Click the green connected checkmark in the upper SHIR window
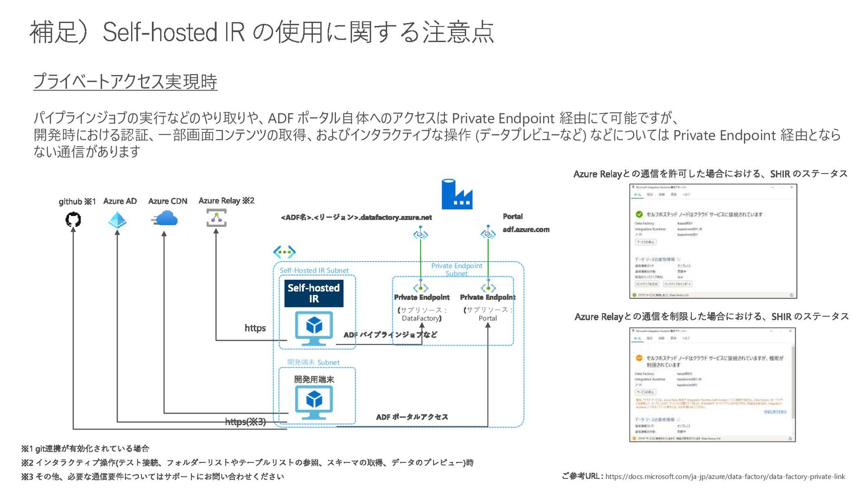The image size is (868, 488). coord(639,214)
